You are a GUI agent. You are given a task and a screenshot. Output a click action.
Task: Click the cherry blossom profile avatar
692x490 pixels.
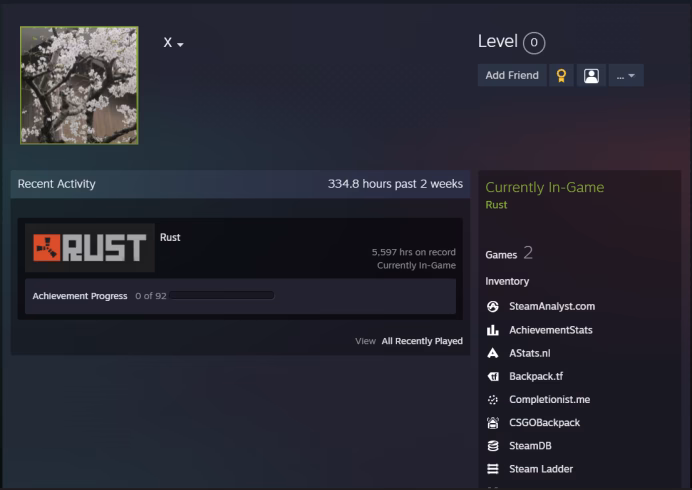click(79, 85)
